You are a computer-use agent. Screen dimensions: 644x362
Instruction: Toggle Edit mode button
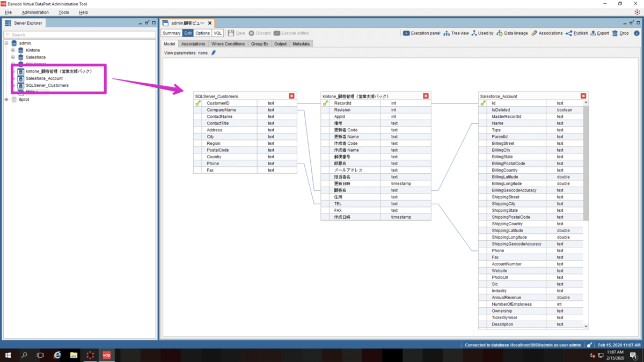(x=188, y=33)
